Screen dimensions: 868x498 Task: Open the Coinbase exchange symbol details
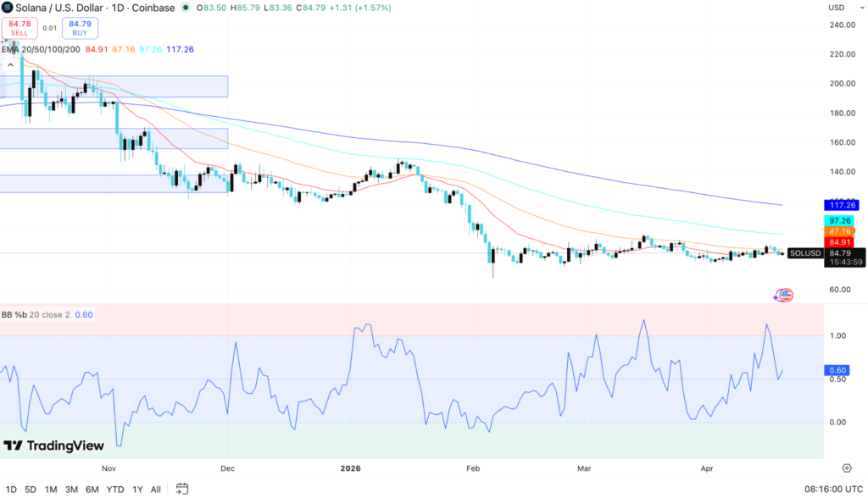coord(153,8)
